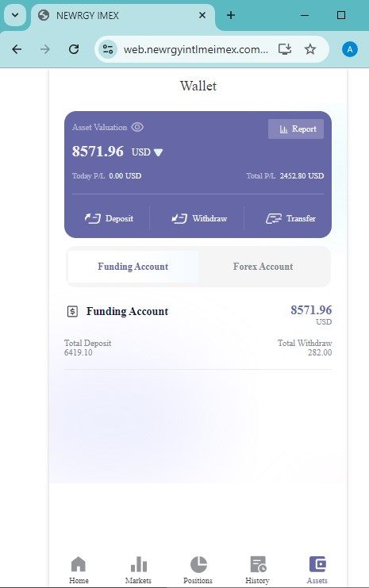Click the Withdraw option in wallet card
This screenshot has width=369, height=588.
point(199,218)
